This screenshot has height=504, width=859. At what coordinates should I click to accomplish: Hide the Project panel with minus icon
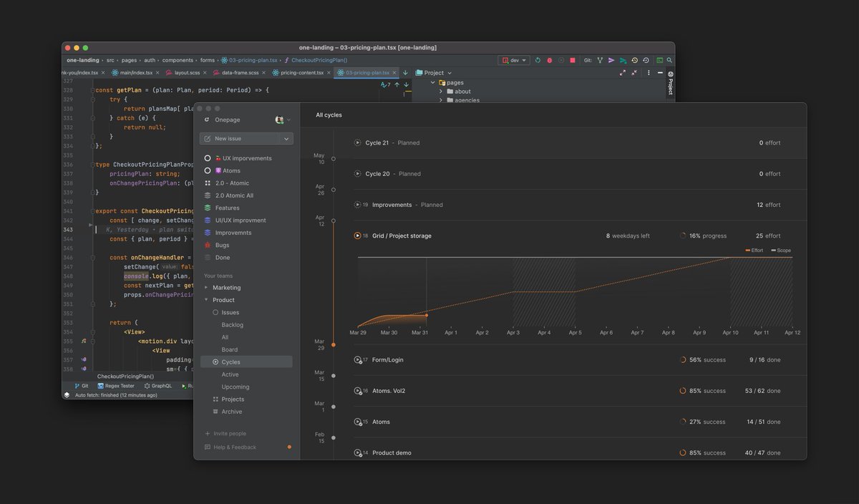659,73
